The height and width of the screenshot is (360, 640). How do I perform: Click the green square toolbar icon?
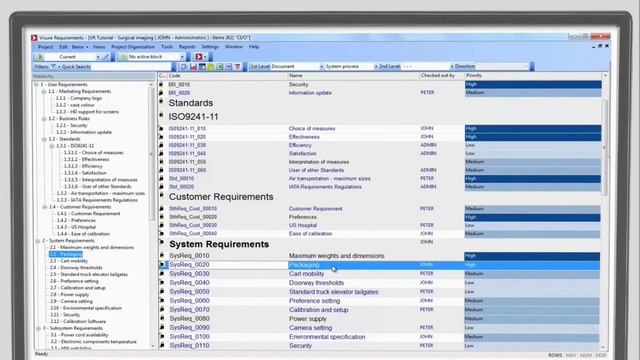[220, 67]
